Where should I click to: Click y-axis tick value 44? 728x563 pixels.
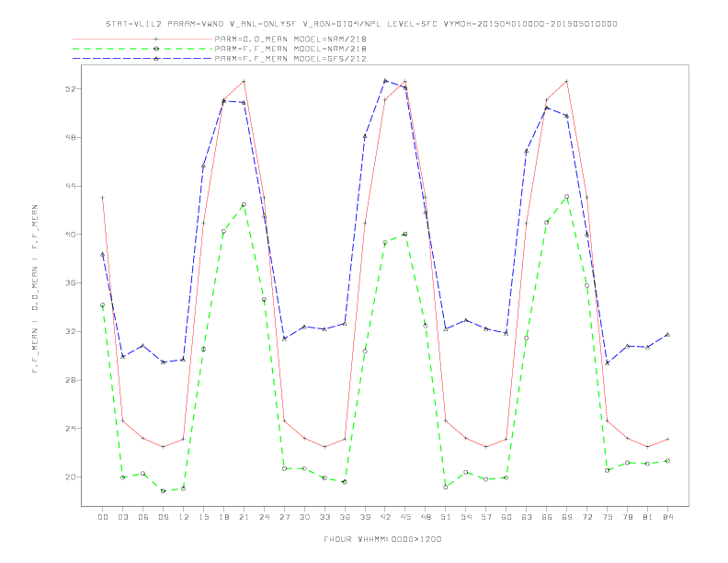tap(71, 186)
